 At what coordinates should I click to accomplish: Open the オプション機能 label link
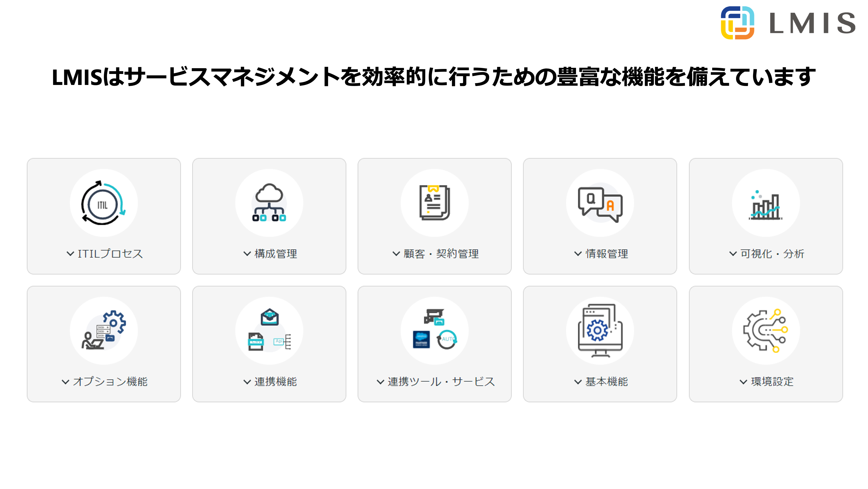point(110,381)
